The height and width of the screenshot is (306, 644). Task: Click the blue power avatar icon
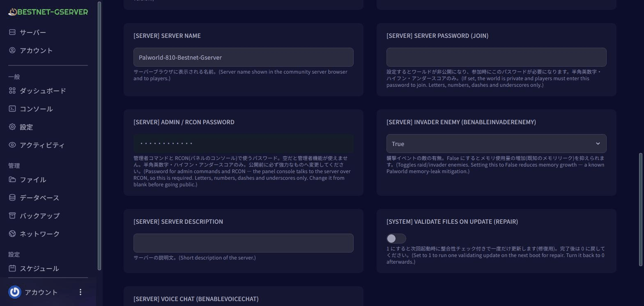15,292
